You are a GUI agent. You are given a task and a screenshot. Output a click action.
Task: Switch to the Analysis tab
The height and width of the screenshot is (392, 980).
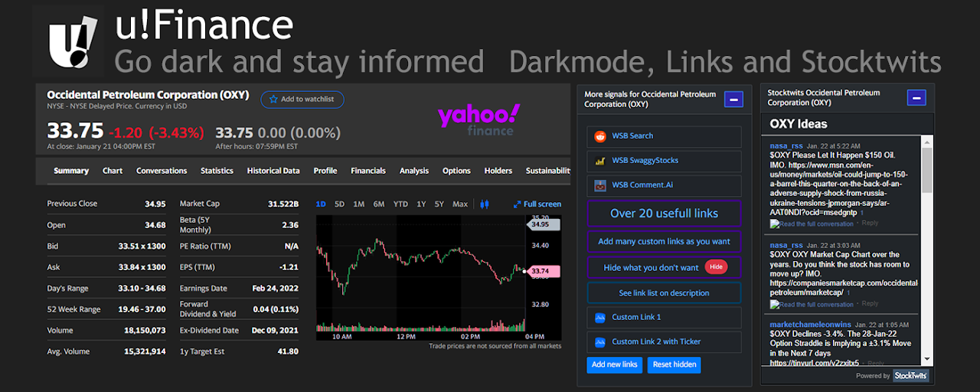[x=414, y=171]
